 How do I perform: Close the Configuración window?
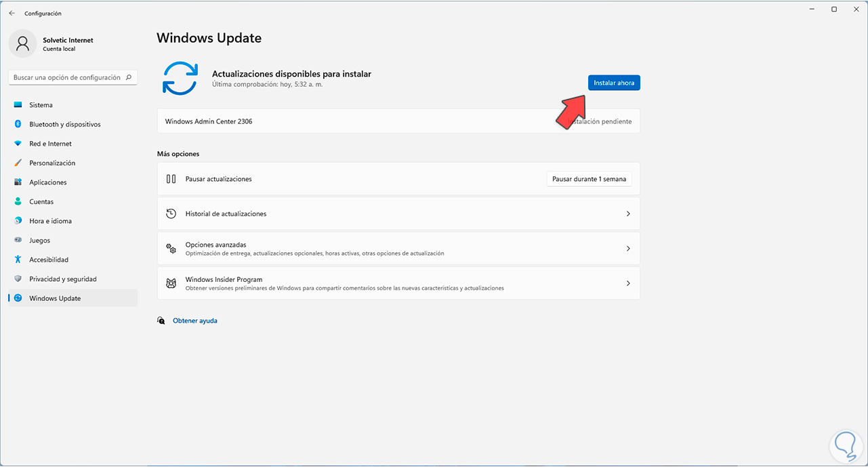(x=858, y=9)
